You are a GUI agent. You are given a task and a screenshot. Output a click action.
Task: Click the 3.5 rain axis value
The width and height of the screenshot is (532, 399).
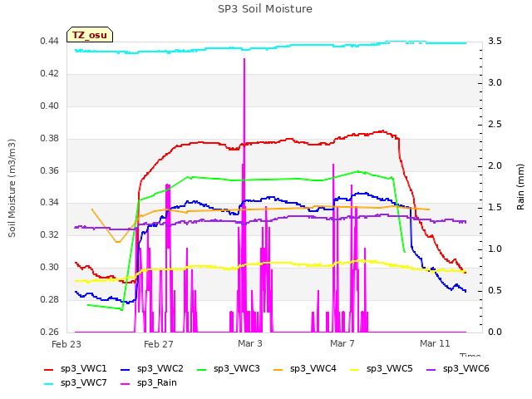point(495,42)
